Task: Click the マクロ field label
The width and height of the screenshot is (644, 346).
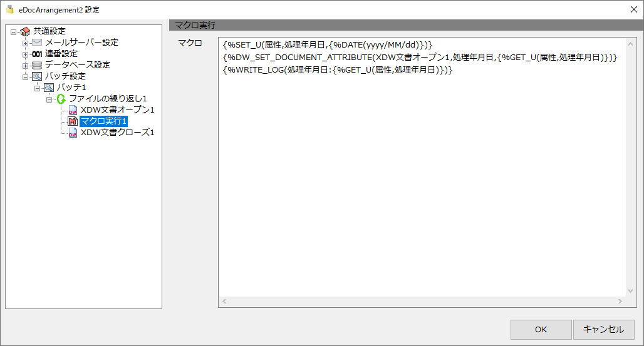Action: click(190, 43)
